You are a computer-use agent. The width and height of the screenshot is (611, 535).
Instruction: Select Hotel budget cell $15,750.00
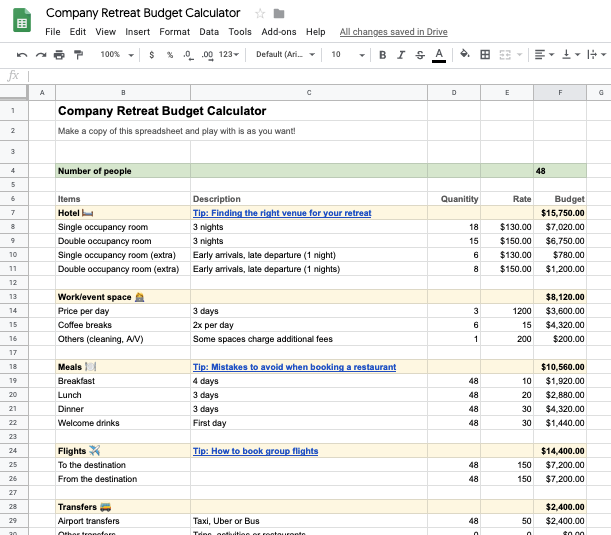tap(560, 213)
